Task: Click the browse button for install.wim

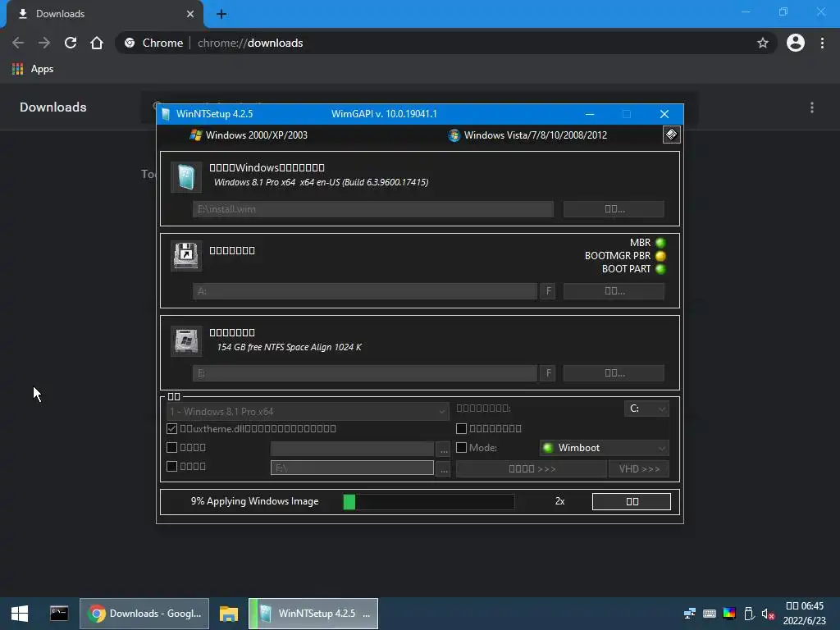Action: pyautogui.click(x=614, y=209)
